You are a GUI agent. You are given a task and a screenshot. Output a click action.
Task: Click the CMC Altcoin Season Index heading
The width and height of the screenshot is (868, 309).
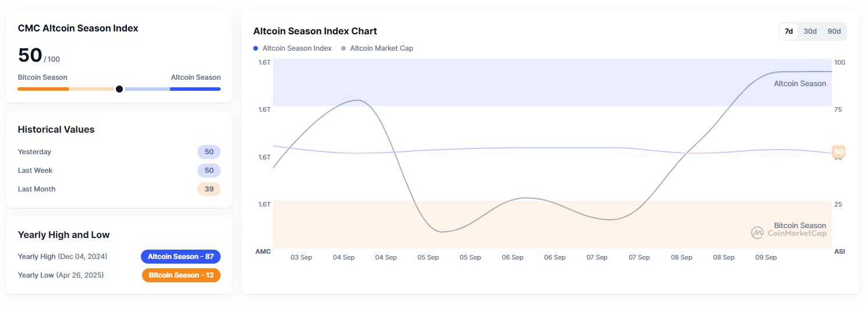(78, 29)
